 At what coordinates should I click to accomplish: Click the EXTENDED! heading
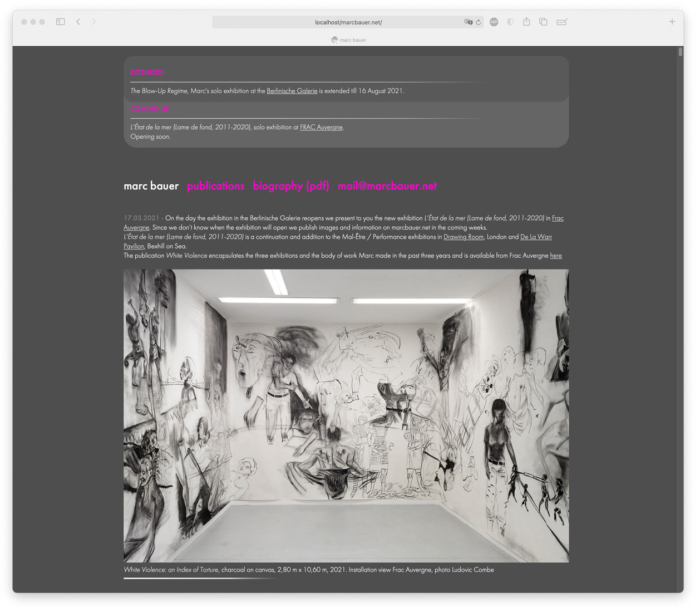click(147, 72)
